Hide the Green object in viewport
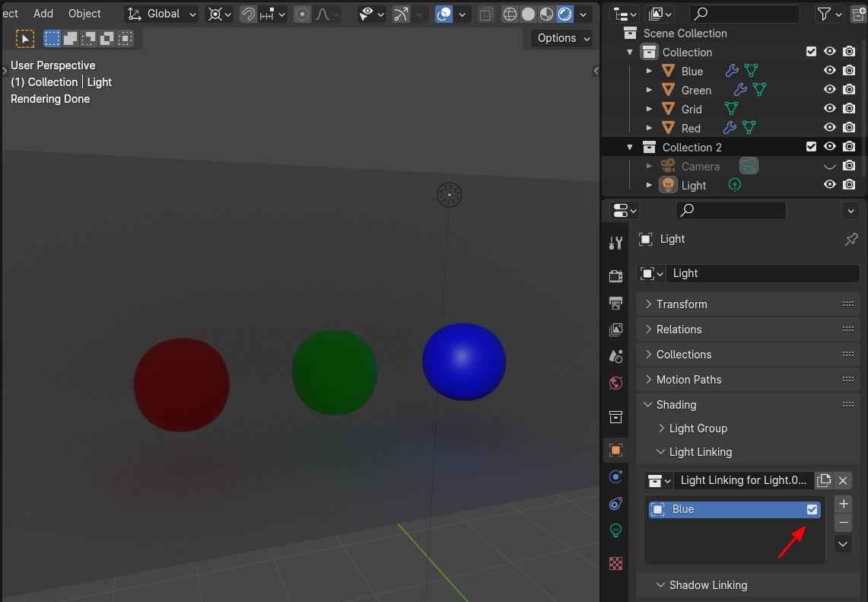This screenshot has width=868, height=602. coord(829,89)
